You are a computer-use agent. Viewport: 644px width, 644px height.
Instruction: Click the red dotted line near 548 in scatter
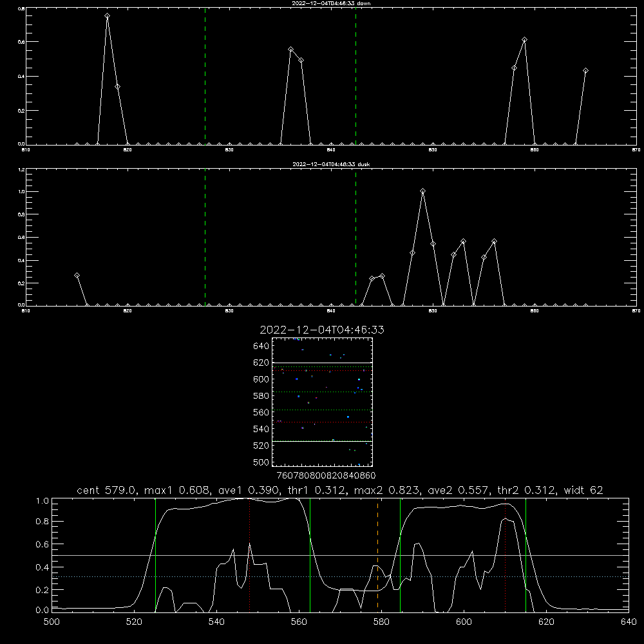pyautogui.click(x=322, y=422)
